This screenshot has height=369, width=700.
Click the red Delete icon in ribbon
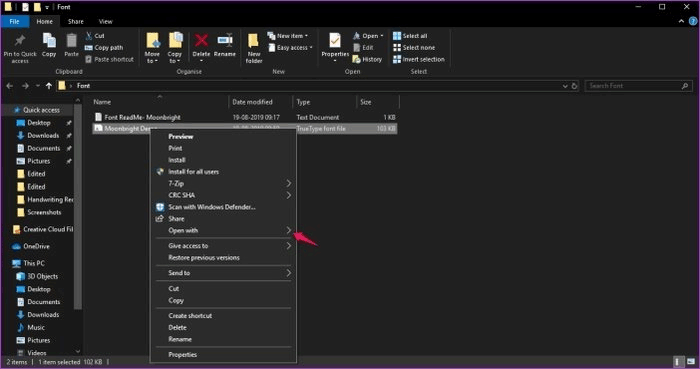click(x=201, y=41)
